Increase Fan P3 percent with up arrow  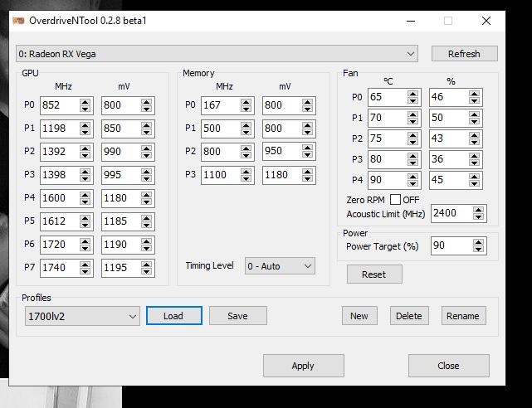pos(474,156)
